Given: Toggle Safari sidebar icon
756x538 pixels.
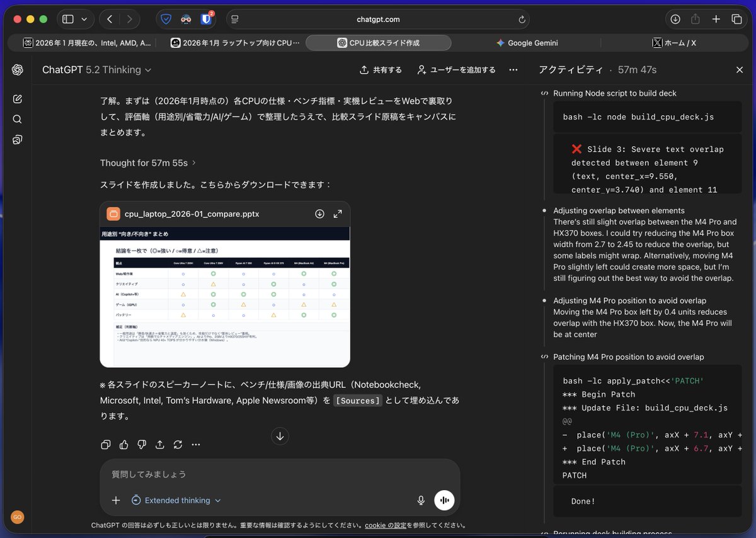Looking at the screenshot, I should pos(68,20).
